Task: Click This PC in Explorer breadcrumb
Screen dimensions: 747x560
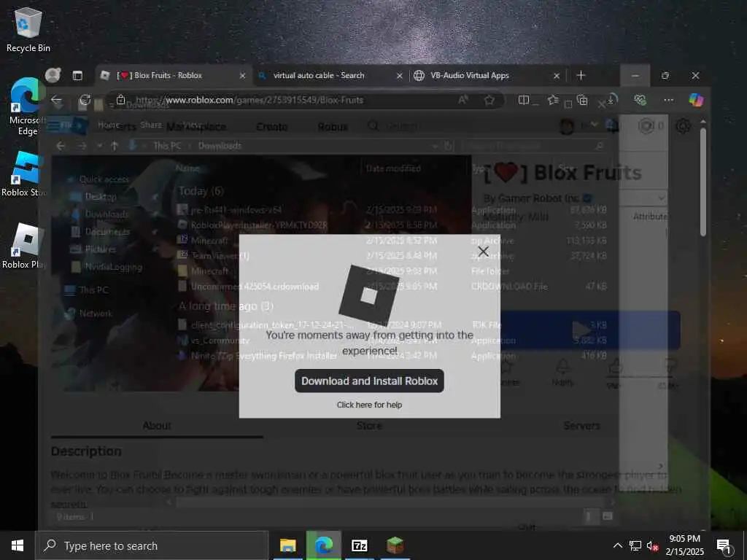Action: coord(167,146)
